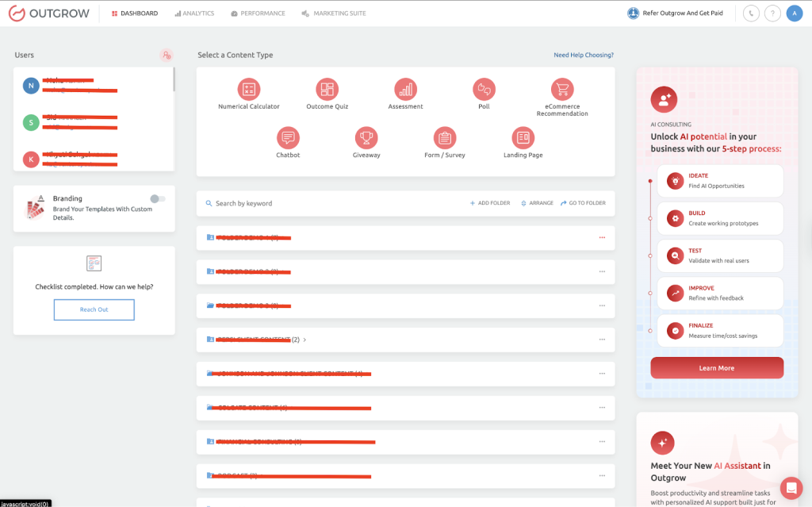Viewport: 812px width, 507px height.
Task: Select the Poll content type icon
Action: [484, 89]
